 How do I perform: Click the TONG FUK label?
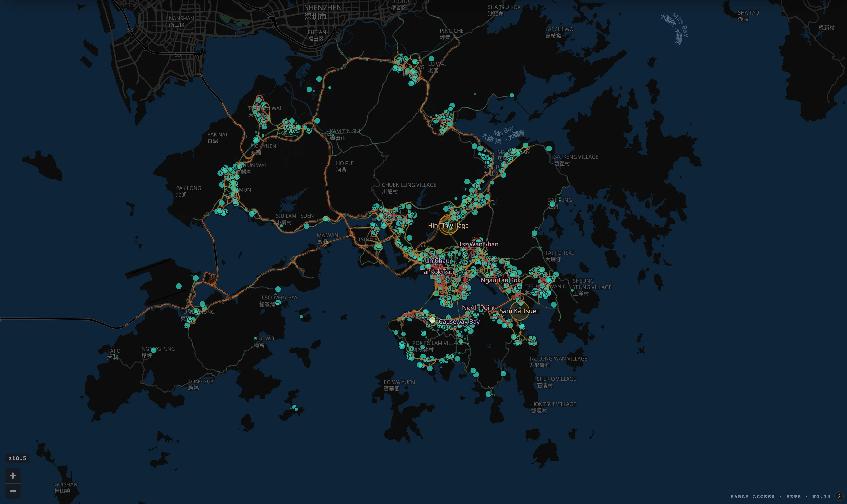201,384
